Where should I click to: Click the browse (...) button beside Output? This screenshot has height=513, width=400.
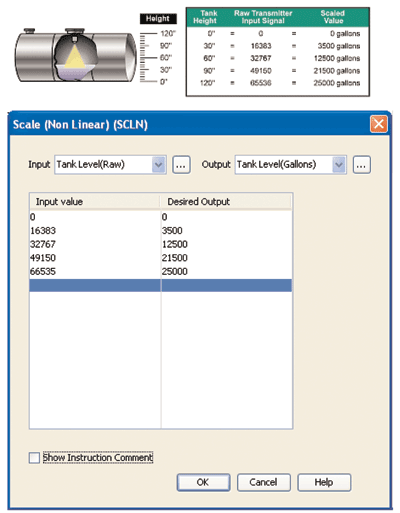(x=362, y=165)
